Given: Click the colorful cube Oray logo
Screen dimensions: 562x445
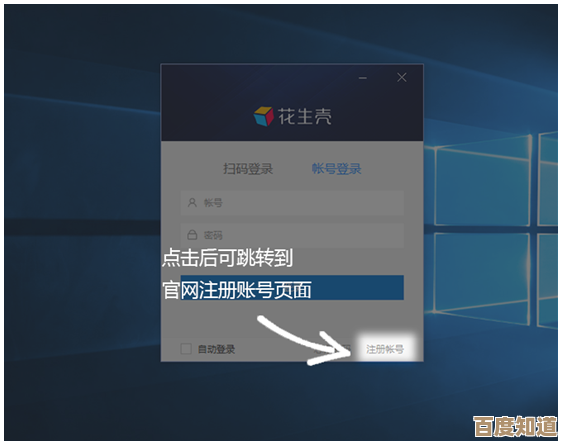Looking at the screenshot, I should click(263, 116).
